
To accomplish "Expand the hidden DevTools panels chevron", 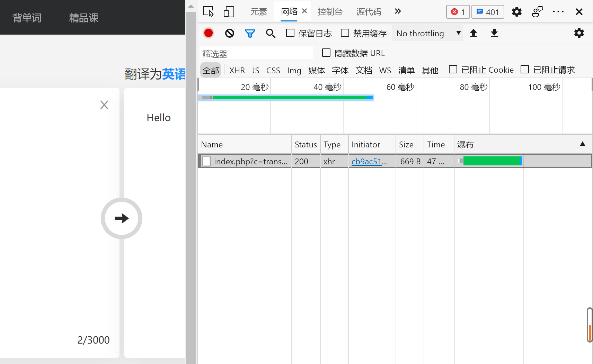I will coord(398,11).
